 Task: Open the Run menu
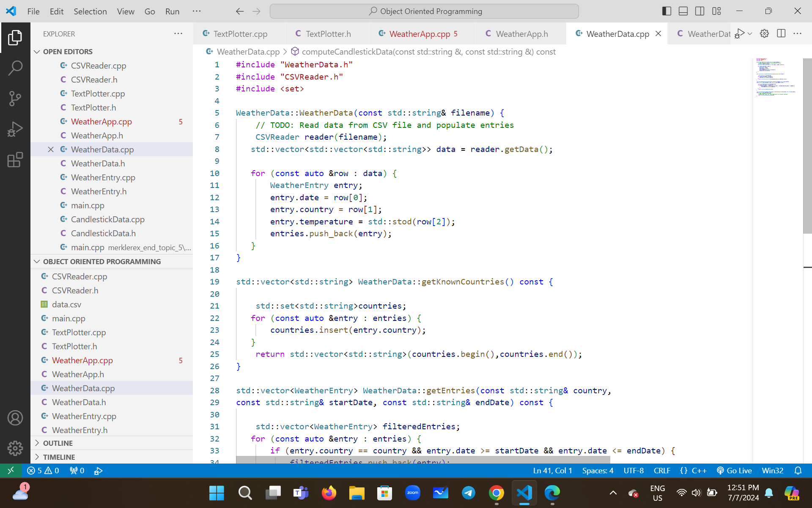172,11
